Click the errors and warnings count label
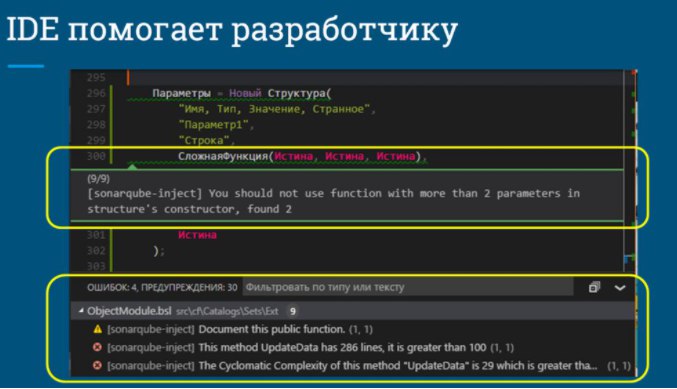The width and height of the screenshot is (677, 389). click(x=162, y=288)
